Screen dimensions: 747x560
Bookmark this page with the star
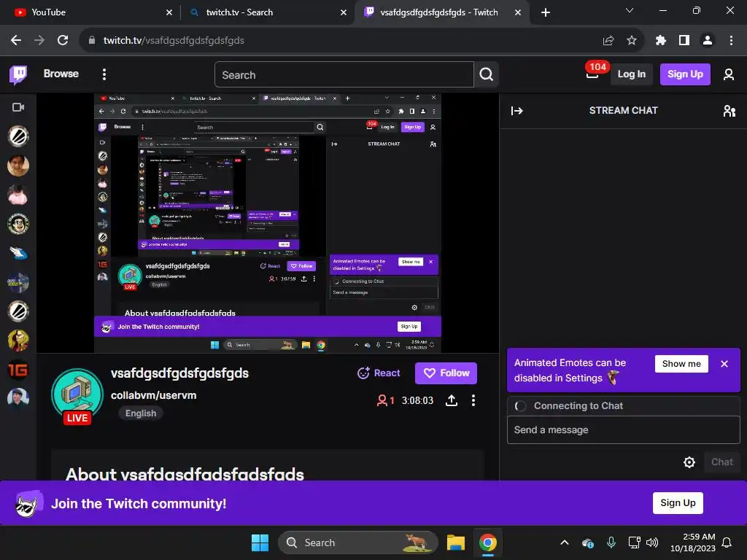click(632, 41)
